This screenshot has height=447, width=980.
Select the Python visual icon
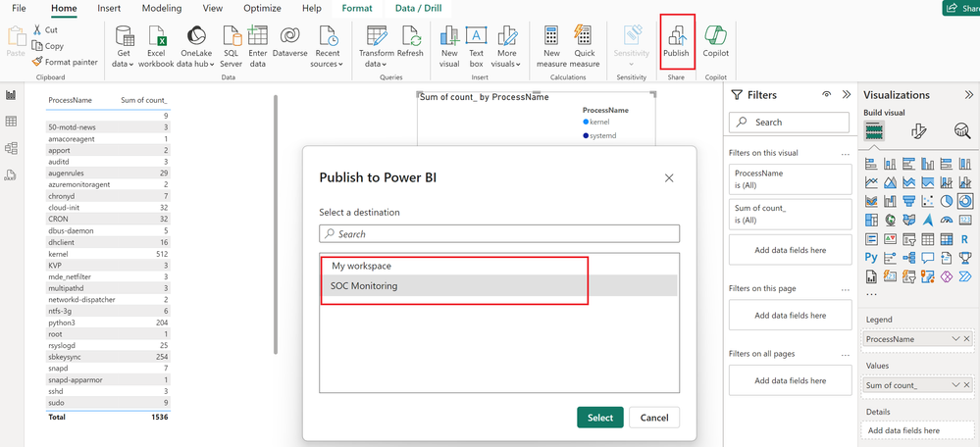[x=872, y=257]
